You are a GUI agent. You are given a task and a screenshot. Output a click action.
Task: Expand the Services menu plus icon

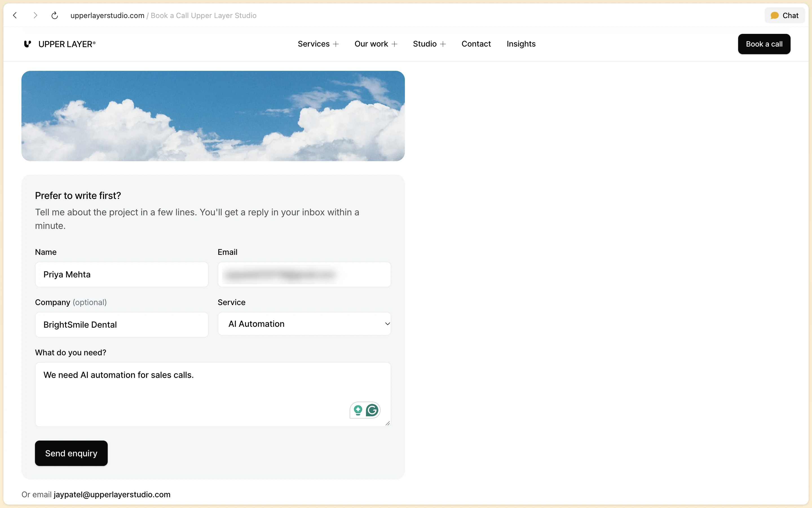(336, 44)
